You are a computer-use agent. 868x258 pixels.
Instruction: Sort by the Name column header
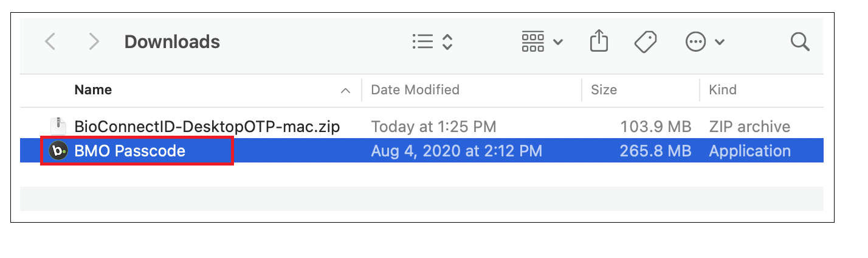[x=93, y=90]
